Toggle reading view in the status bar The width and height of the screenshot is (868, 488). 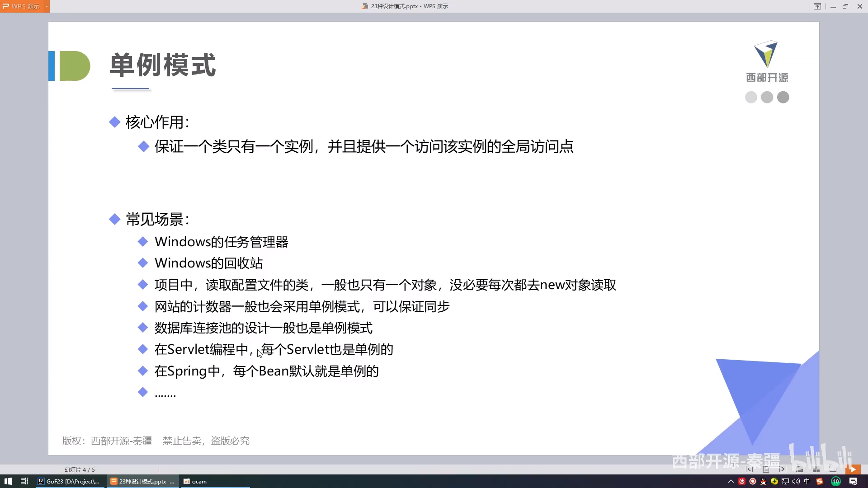pyautogui.click(x=832, y=469)
